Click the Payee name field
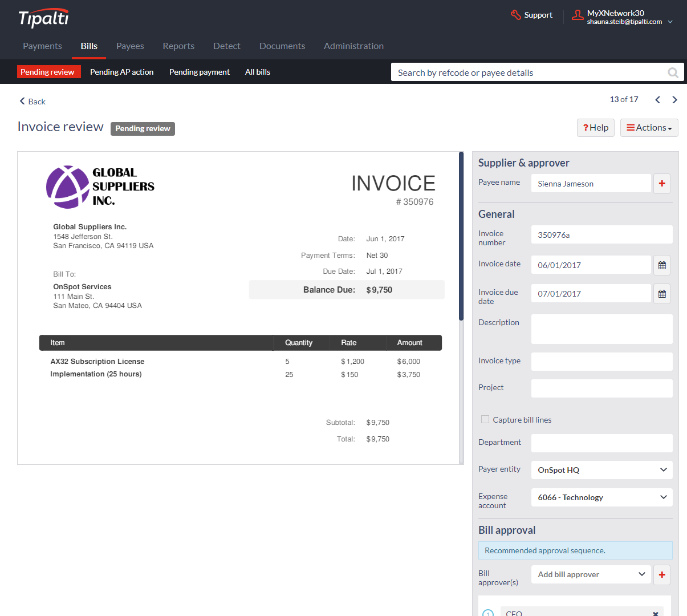Viewport: 687px width, 616px height. [591, 184]
